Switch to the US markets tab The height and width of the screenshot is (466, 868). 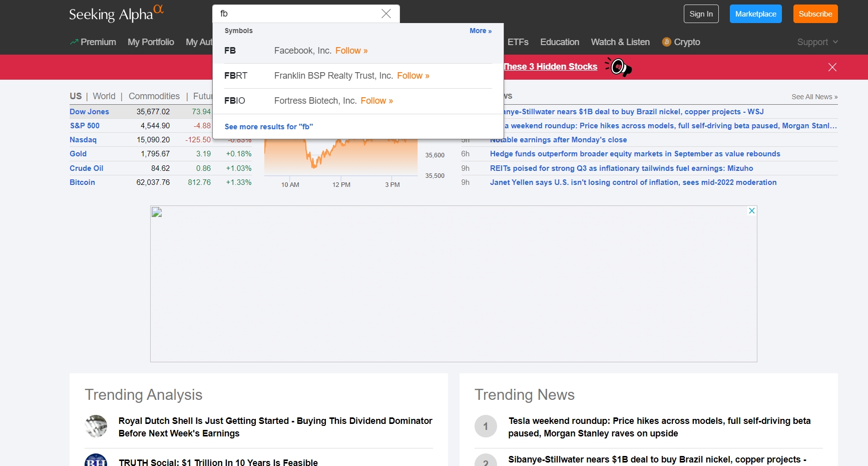[x=76, y=96]
